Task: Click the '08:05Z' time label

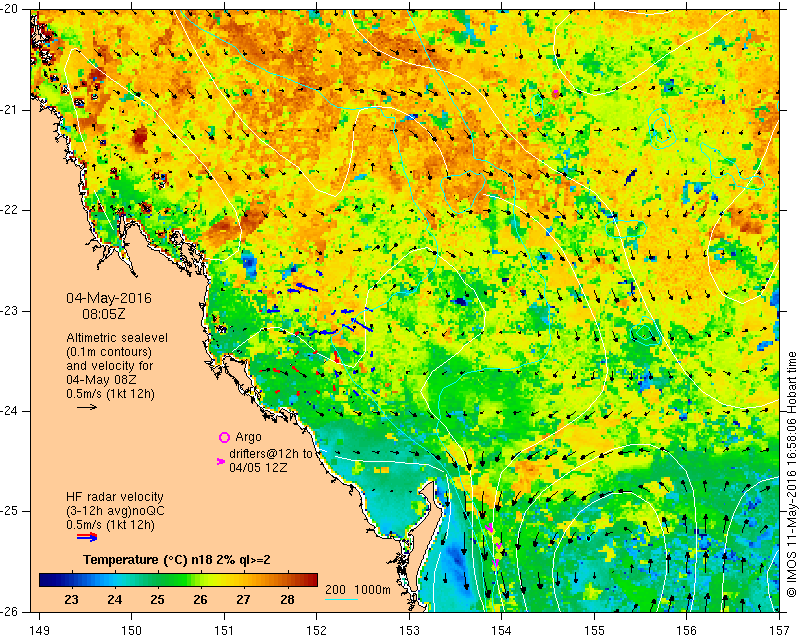Action: click(x=104, y=313)
